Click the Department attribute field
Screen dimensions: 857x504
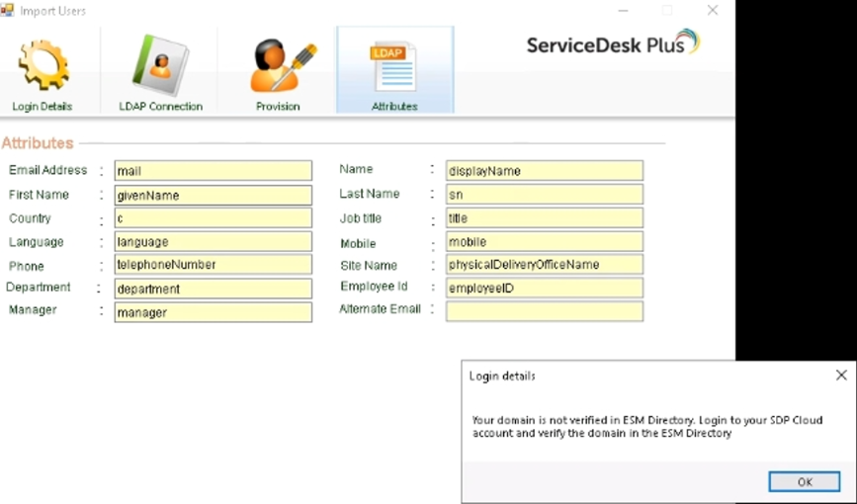[214, 289]
